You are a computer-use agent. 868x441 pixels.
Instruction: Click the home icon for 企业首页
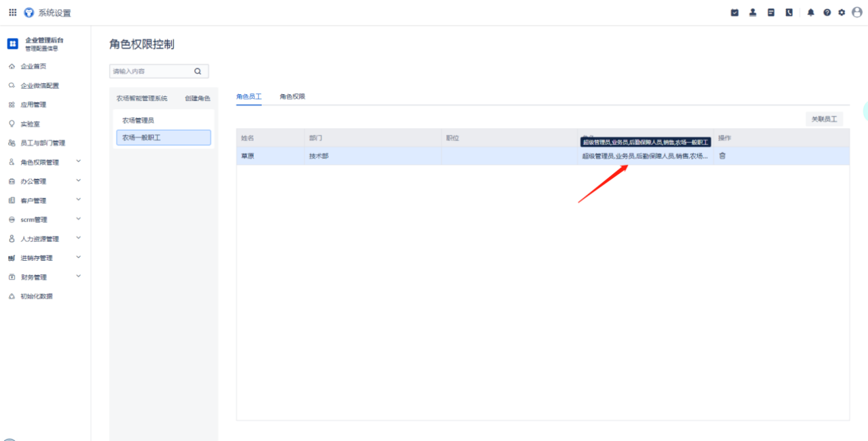(12, 66)
